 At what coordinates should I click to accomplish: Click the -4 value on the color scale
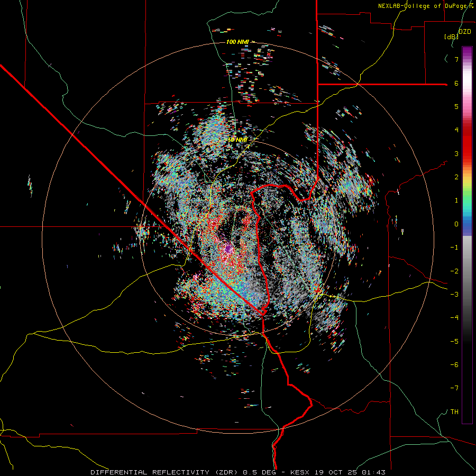click(454, 317)
